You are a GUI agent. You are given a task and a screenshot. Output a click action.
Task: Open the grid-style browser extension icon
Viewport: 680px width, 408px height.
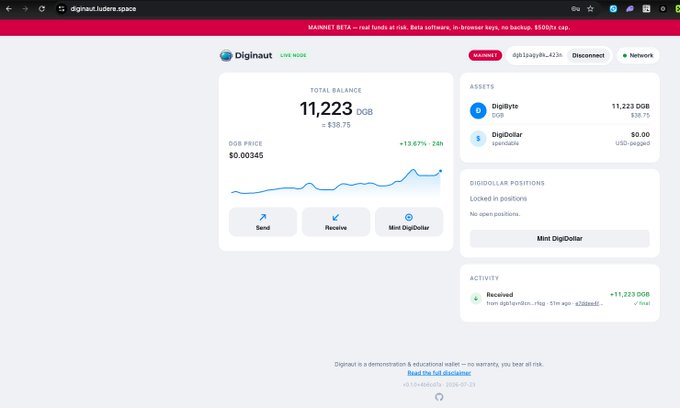[x=646, y=9]
